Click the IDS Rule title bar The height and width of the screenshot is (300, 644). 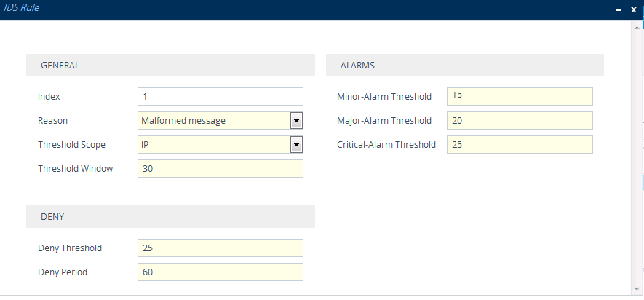pyautogui.click(x=291, y=9)
